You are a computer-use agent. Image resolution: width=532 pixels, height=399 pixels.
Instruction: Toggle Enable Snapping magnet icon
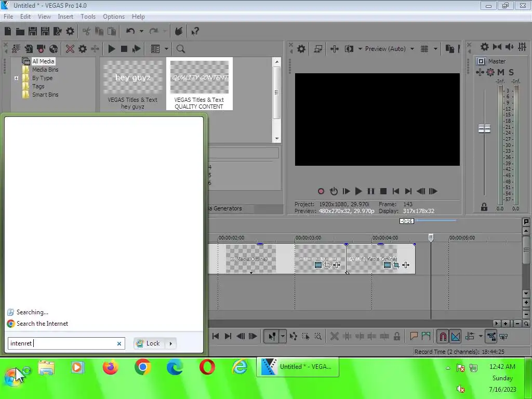pyautogui.click(x=443, y=336)
